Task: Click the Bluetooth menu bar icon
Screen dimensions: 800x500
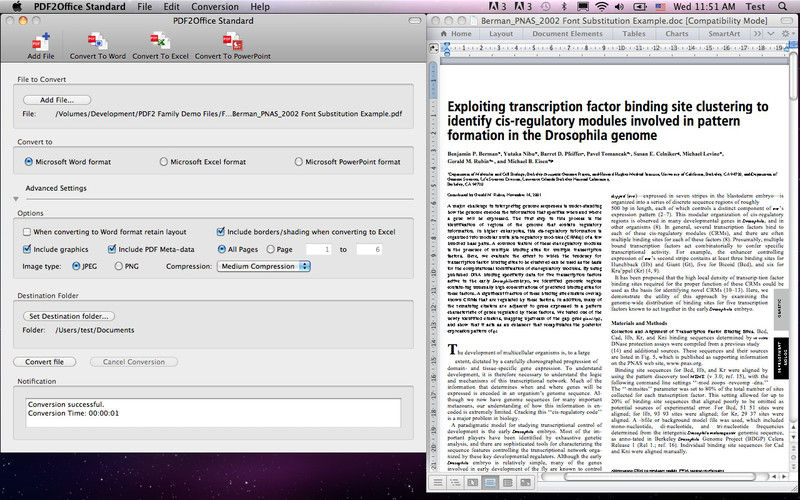Action: point(564,7)
